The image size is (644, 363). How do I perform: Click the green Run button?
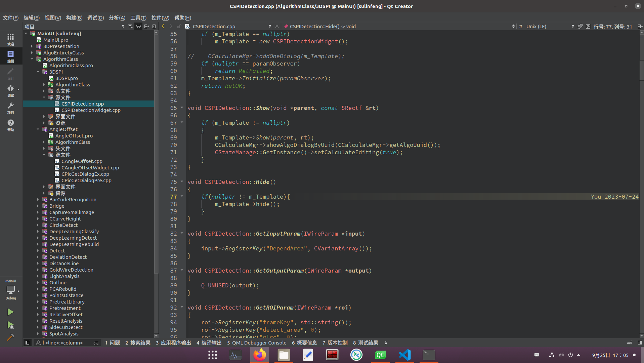pos(10,312)
